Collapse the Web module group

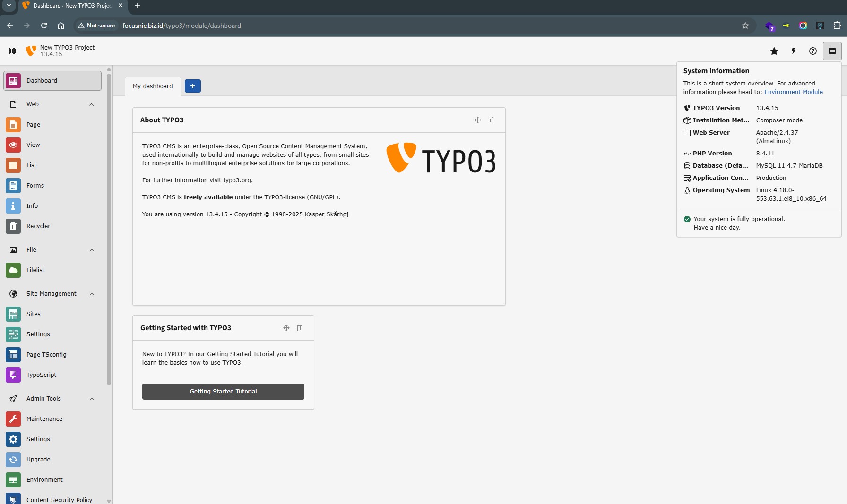pyautogui.click(x=92, y=104)
